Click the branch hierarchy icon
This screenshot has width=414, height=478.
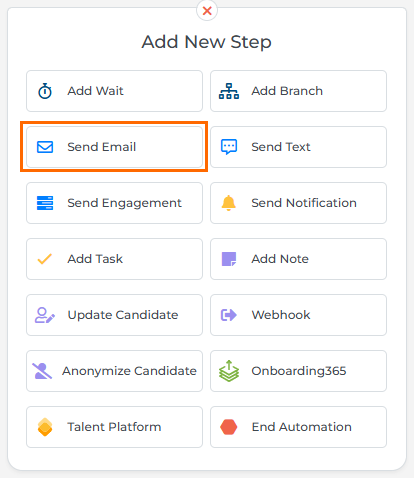point(229,91)
